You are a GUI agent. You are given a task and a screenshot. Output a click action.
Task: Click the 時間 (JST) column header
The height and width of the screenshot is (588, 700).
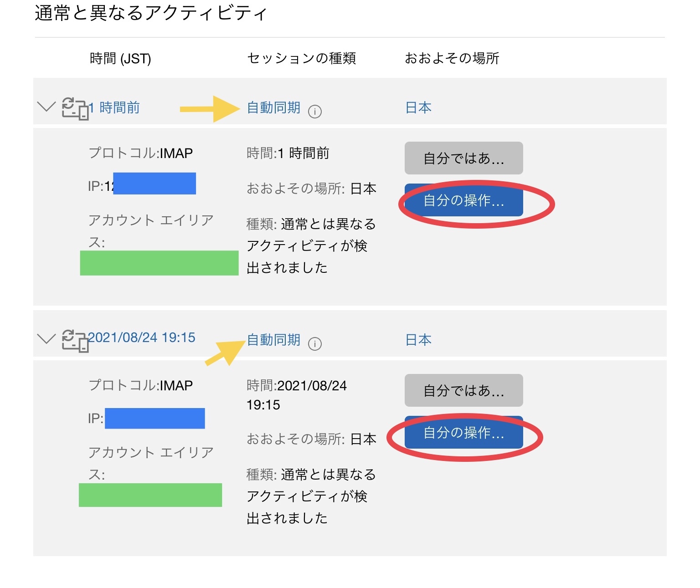pyautogui.click(x=120, y=59)
